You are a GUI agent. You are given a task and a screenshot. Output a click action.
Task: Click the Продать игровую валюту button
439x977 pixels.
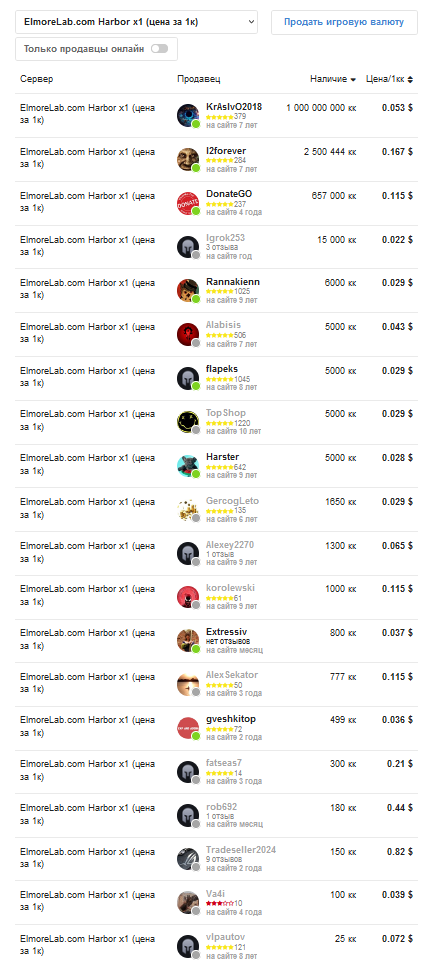tap(344, 22)
